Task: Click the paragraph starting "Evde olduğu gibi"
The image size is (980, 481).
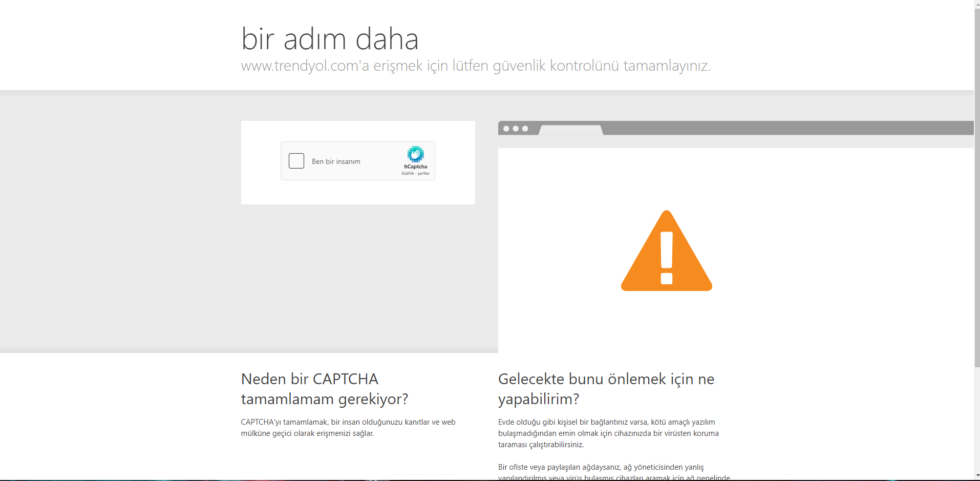Action: pyautogui.click(x=608, y=433)
